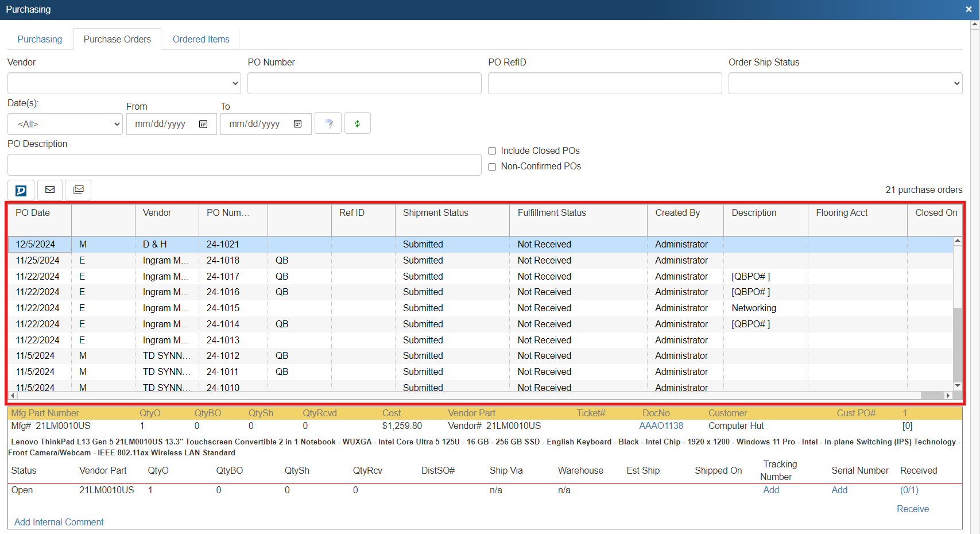The image size is (980, 534).
Task: Switch to the Ordered Items tab
Action: point(201,39)
